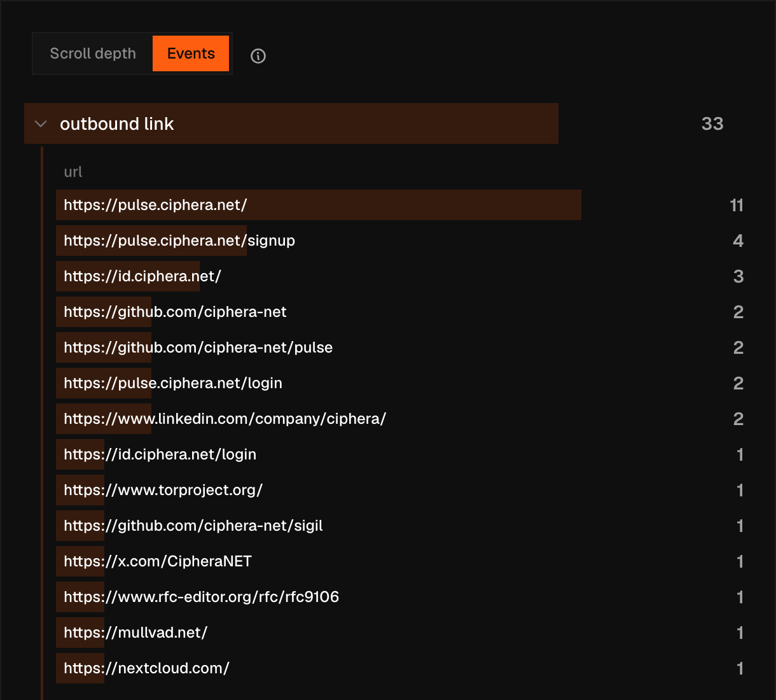Click count 4 for the signup URL
The width and height of the screenshot is (776, 700).
coord(738,241)
